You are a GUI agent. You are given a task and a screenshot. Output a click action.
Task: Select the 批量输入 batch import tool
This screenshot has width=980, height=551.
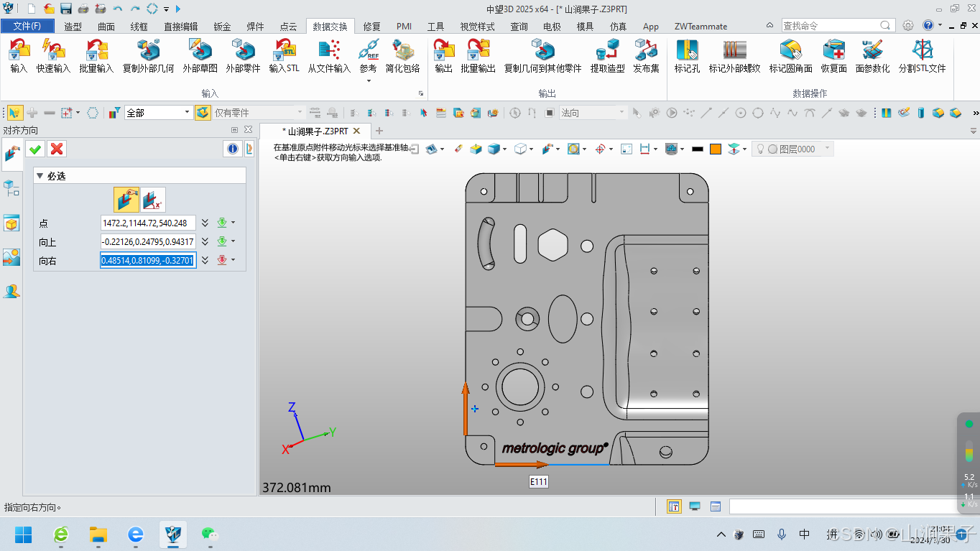tap(96, 56)
